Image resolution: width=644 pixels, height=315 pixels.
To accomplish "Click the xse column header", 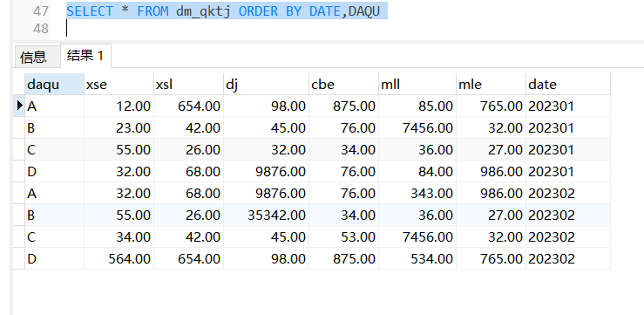I will pos(119,85).
